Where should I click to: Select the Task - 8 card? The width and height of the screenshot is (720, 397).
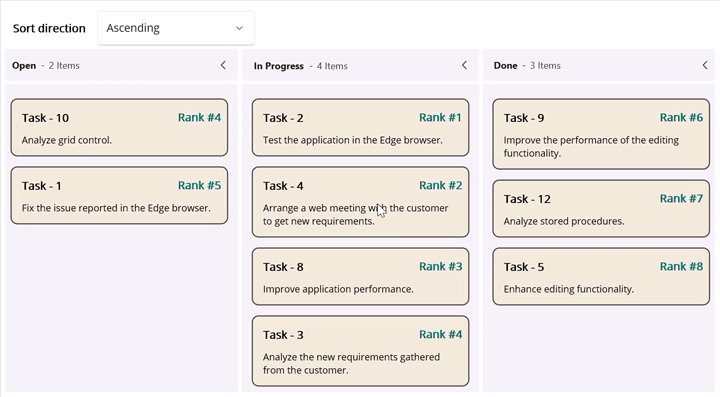[360, 276]
